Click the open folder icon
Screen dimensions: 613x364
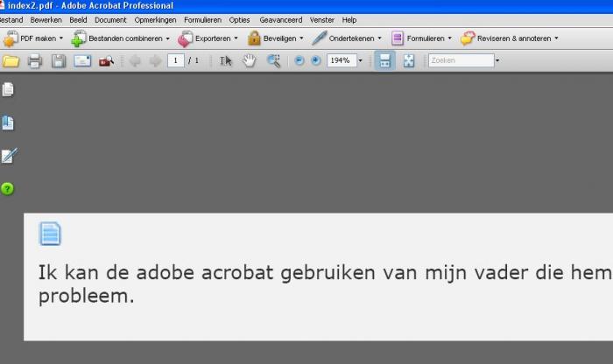tap(11, 61)
